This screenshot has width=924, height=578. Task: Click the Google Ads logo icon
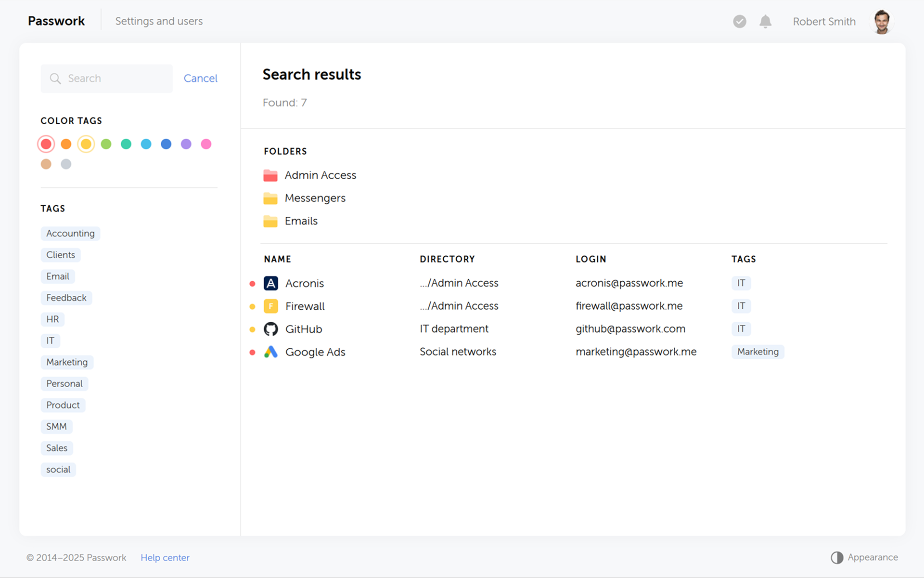pyautogui.click(x=271, y=352)
